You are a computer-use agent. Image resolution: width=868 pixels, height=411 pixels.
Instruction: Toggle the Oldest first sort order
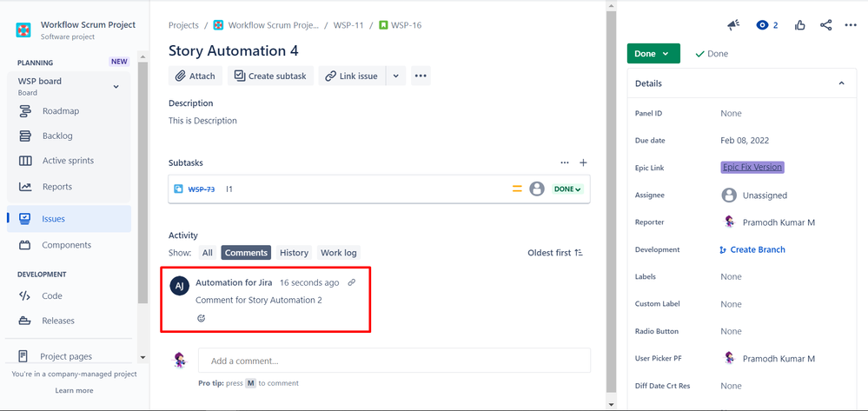pyautogui.click(x=555, y=253)
